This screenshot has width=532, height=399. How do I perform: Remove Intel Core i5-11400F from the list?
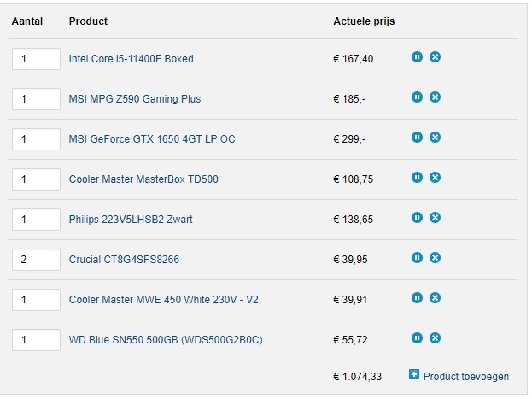435,57
